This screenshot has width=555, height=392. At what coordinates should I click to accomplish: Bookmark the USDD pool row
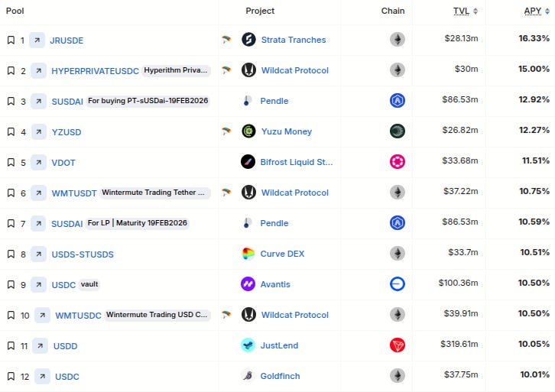point(11,345)
